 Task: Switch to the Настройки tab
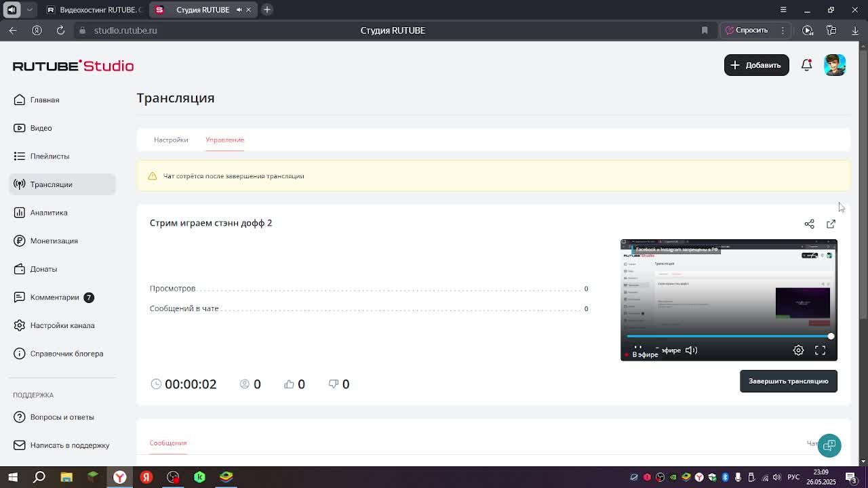click(171, 140)
